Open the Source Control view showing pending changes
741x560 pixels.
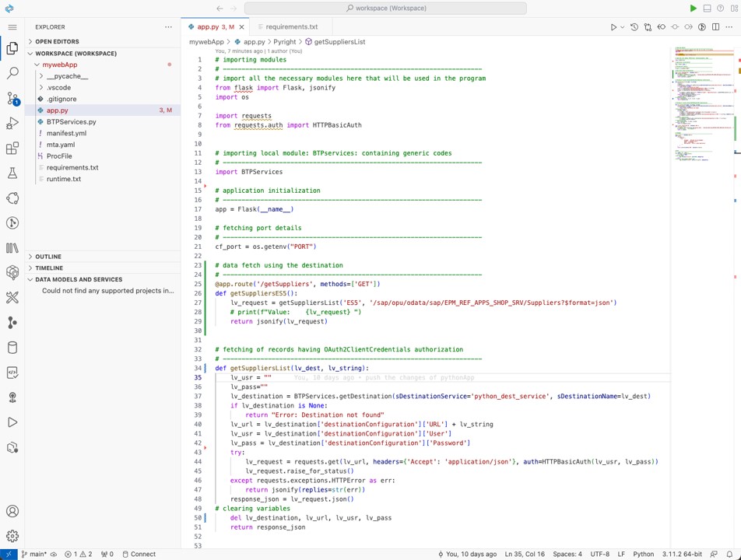12,100
